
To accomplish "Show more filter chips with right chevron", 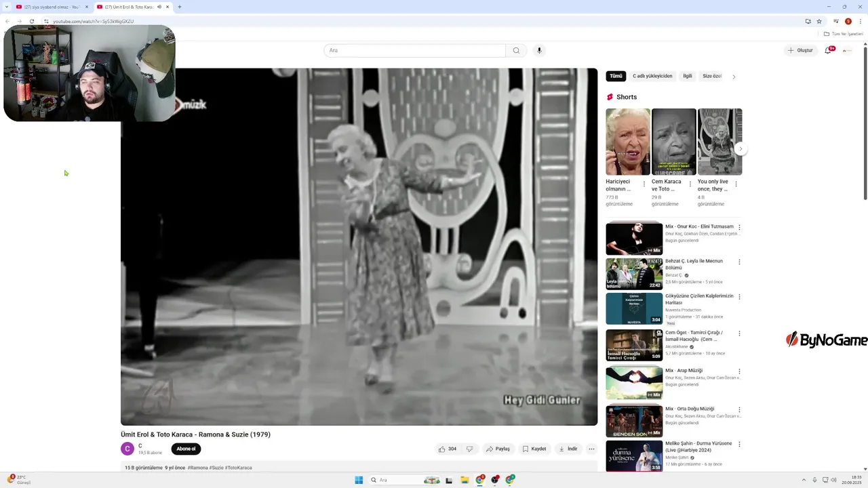I will click(x=734, y=77).
